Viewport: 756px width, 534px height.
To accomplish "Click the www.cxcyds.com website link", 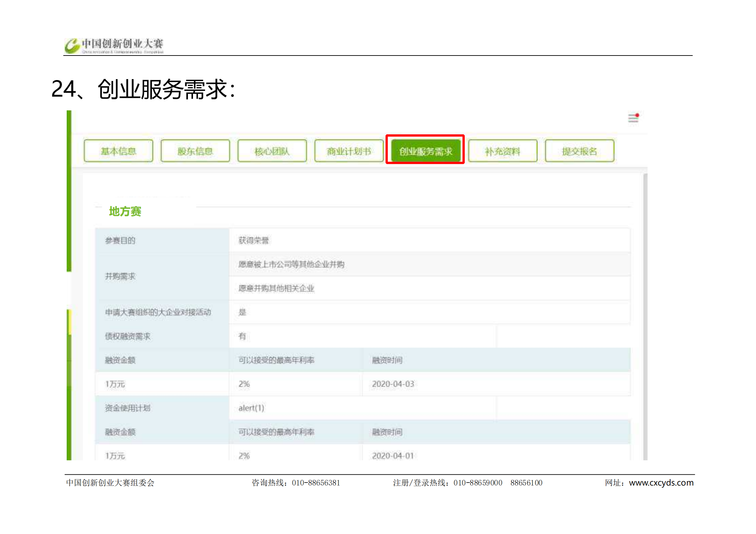I will tap(661, 483).
